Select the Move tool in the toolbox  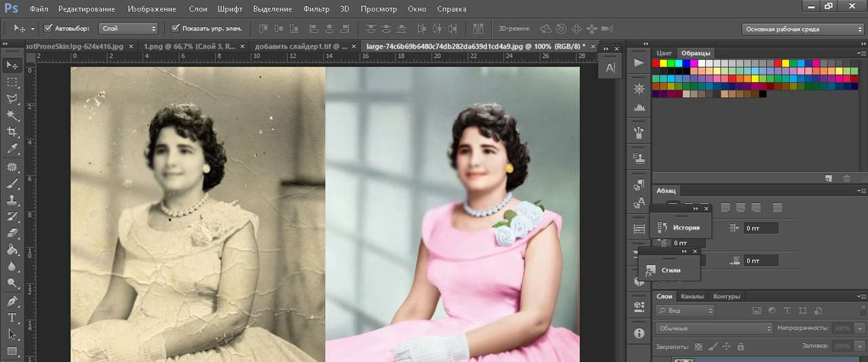[x=12, y=65]
